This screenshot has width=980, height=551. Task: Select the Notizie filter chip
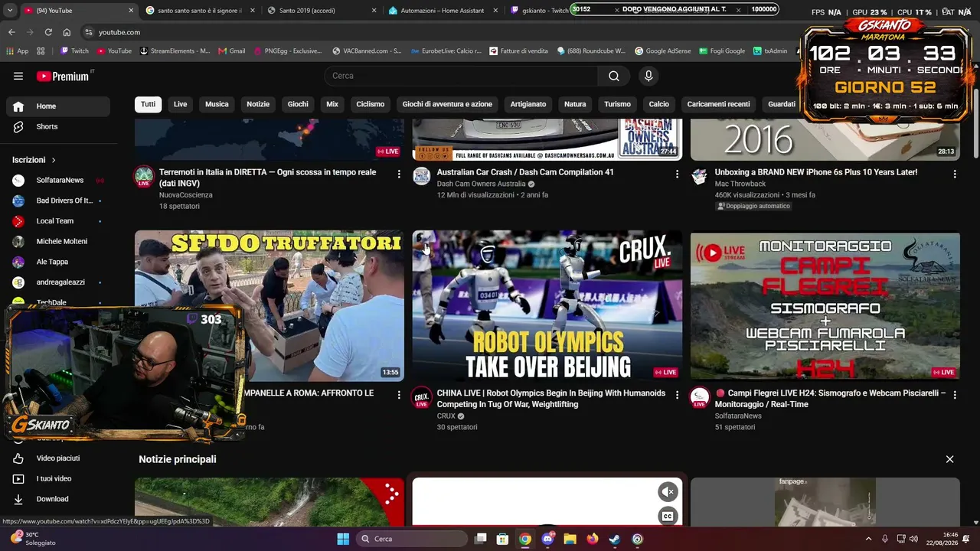tap(258, 104)
